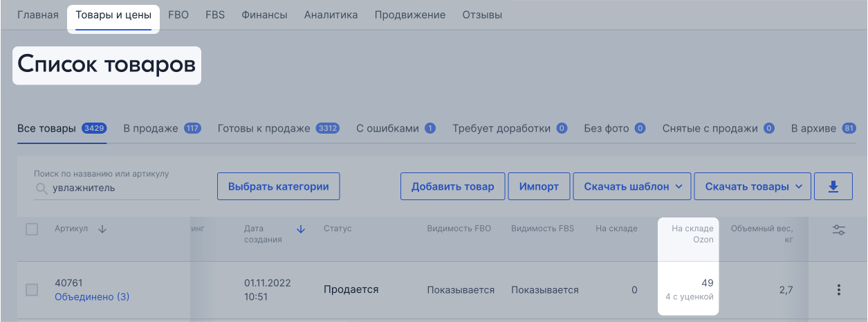868x322 pixels.
Task: Open three-dot menu for product 40761
Action: pyautogui.click(x=839, y=289)
